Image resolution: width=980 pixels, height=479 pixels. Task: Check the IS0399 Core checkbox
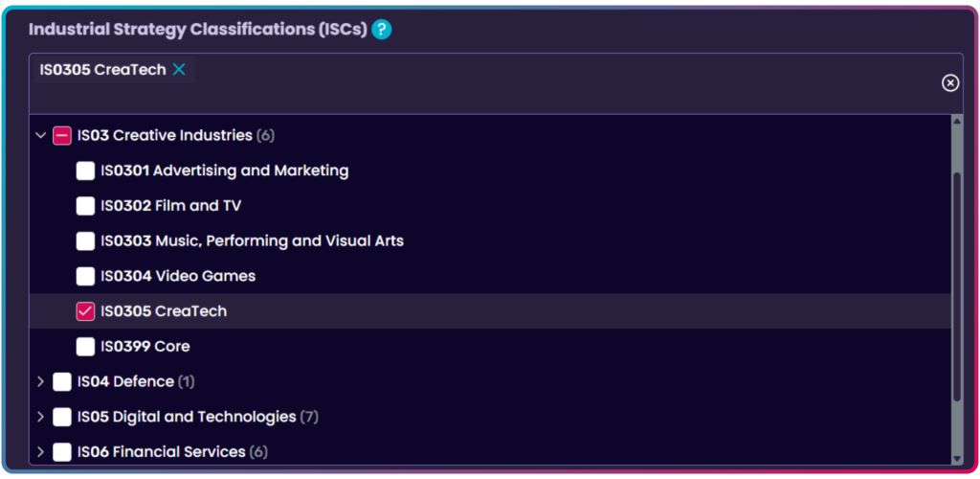tap(85, 347)
